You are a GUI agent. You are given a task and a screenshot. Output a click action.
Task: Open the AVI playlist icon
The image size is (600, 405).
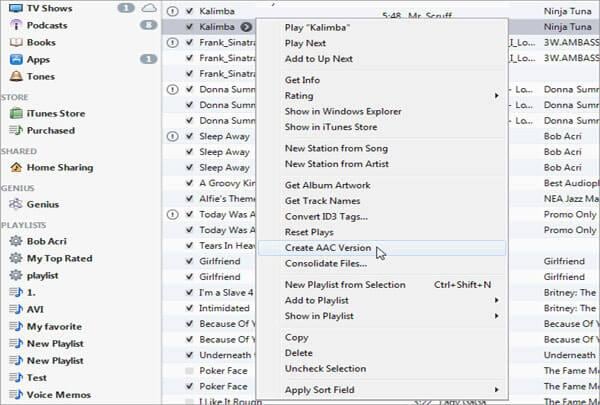click(16, 309)
